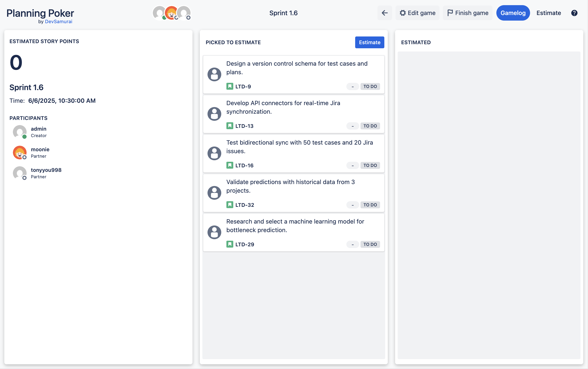Screen dimensions: 588x369
Task: Open the DevSamurai link
Action: point(59,21)
